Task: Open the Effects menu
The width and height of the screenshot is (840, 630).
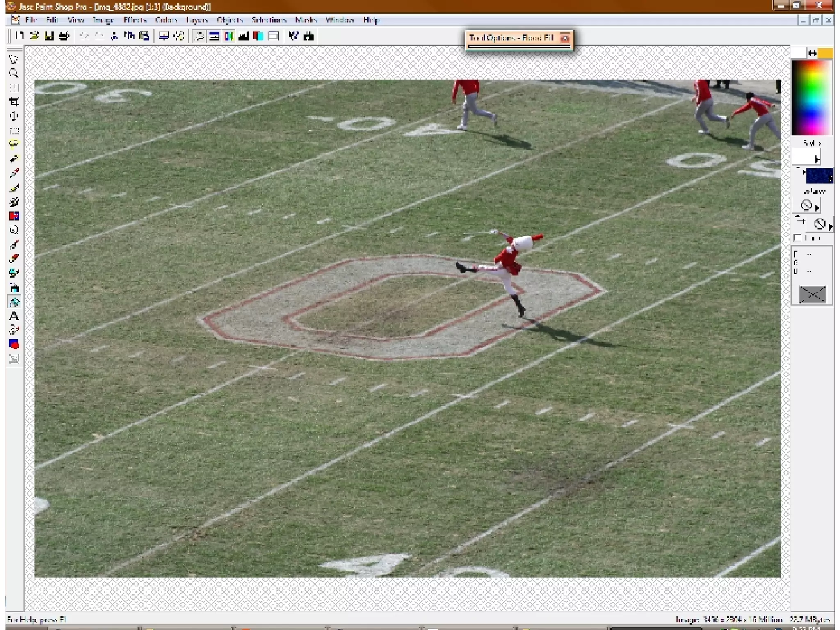Action: coord(135,20)
